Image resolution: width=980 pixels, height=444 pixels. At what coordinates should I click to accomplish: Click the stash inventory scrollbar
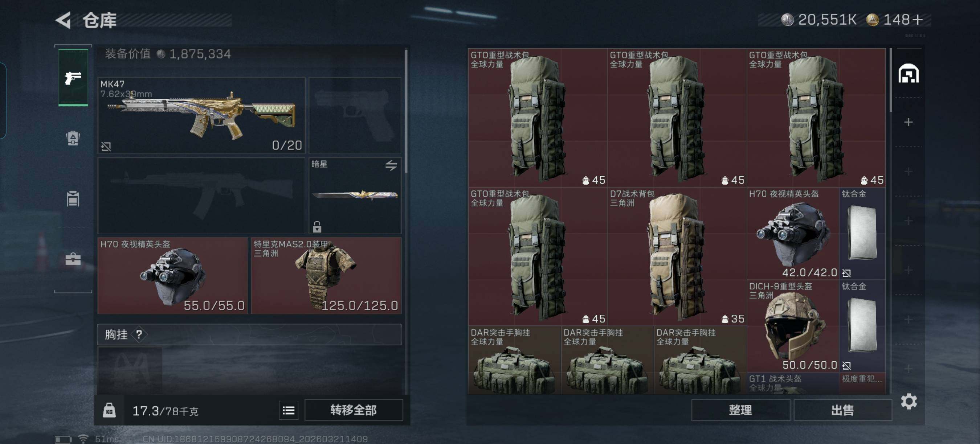point(891,80)
